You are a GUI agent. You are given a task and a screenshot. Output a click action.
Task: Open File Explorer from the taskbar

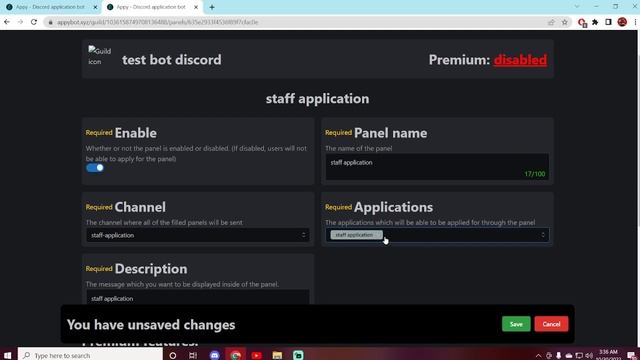click(x=277, y=355)
